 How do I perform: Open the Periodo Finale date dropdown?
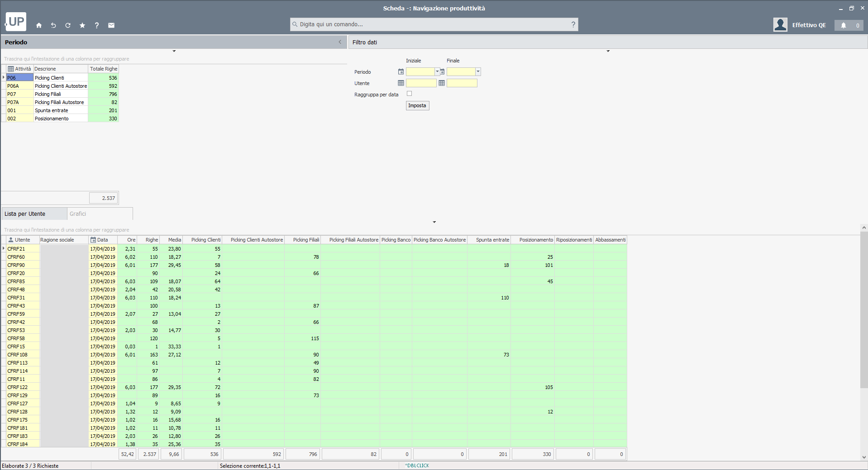[x=478, y=71]
